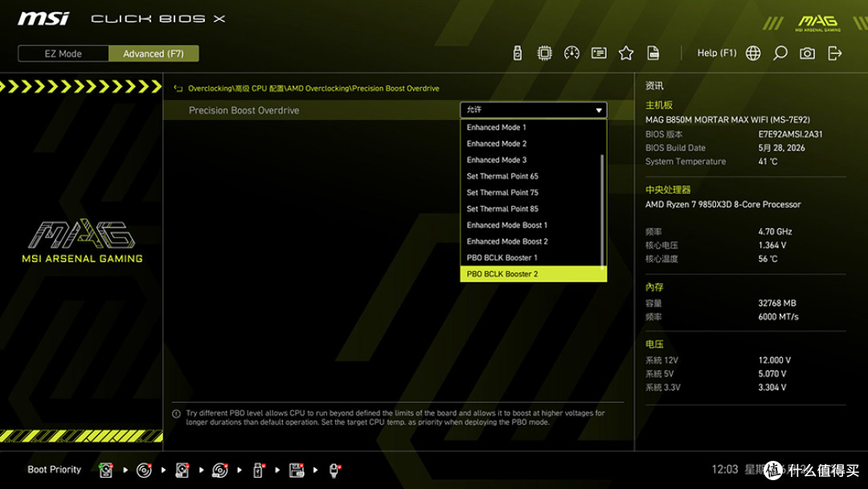The height and width of the screenshot is (489, 868).
Task: Choose Set Thermal Point 75
Action: (533, 193)
